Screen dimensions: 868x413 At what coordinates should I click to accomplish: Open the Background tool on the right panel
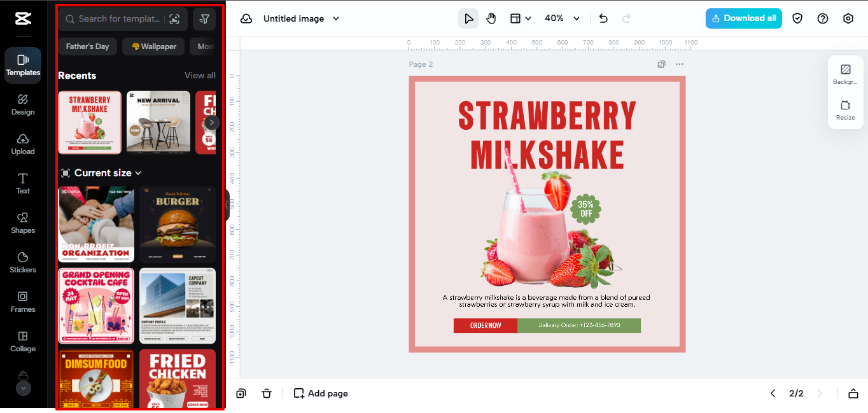click(x=845, y=74)
